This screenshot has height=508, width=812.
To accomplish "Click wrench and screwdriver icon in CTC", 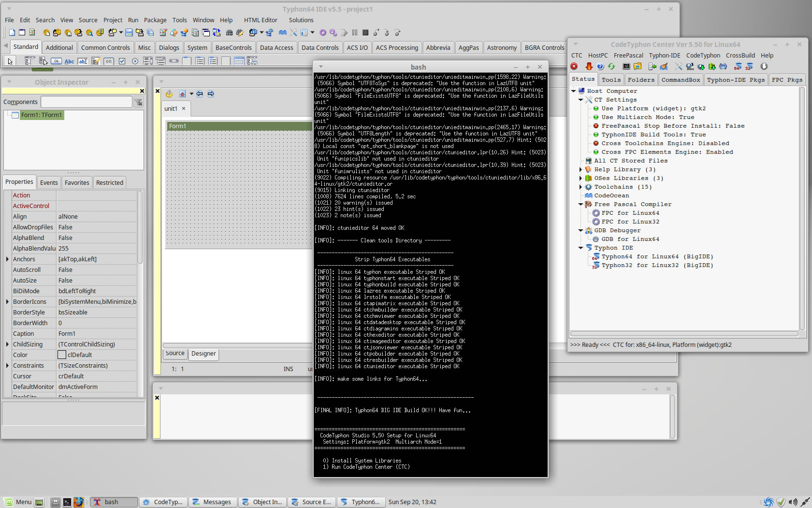I will coord(679,66).
